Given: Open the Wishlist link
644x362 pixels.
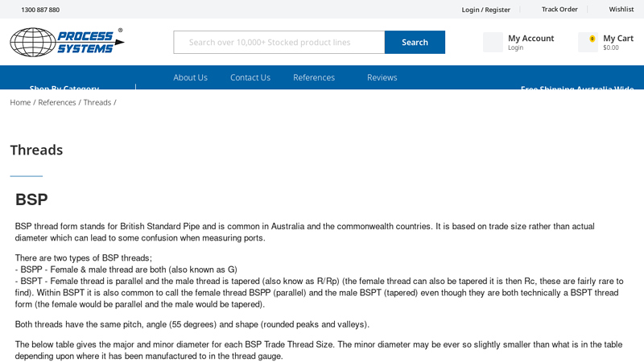Looking at the screenshot, I should coord(621,10).
